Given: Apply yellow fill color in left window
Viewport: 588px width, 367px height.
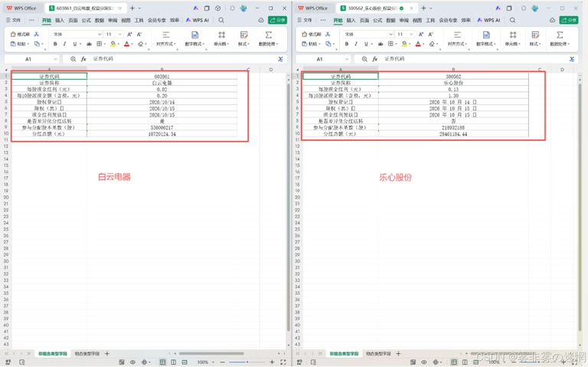Looking at the screenshot, I should pos(113,44).
